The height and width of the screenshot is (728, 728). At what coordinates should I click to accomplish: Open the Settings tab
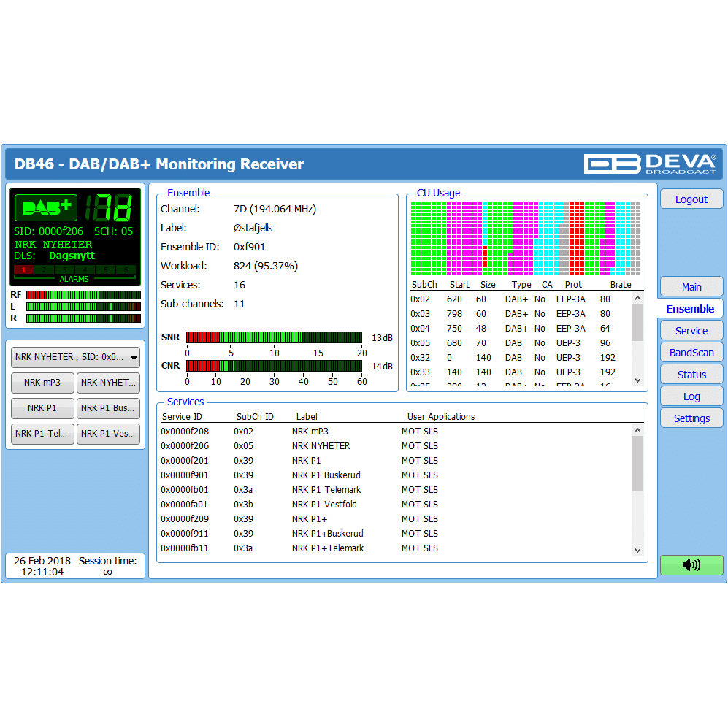pyautogui.click(x=691, y=418)
